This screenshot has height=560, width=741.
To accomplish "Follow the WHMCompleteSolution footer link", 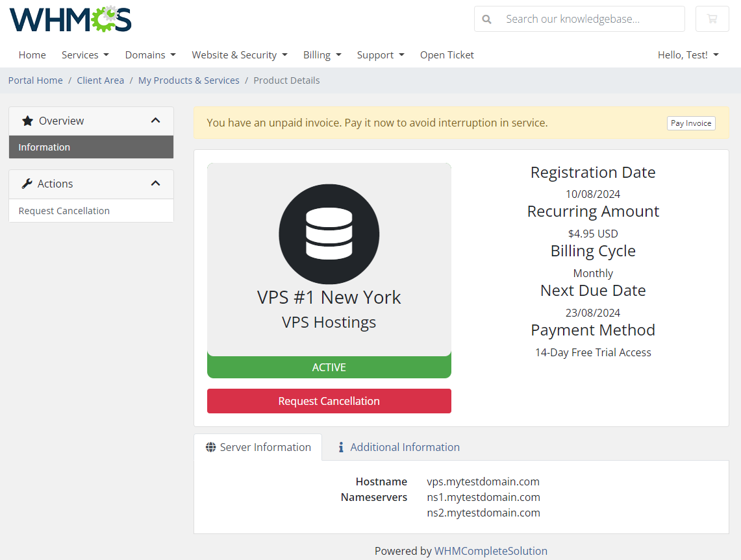I will [x=490, y=550].
